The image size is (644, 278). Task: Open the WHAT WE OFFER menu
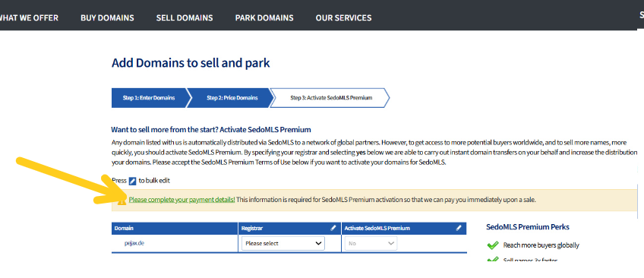[x=28, y=17]
